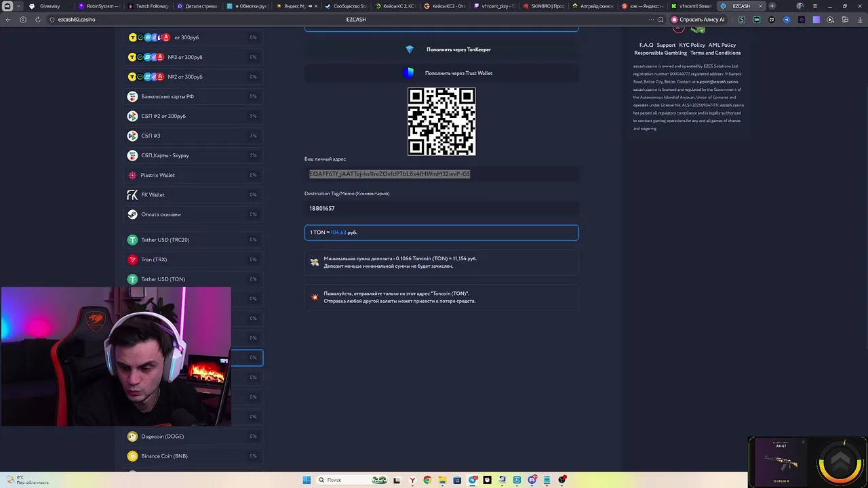Click the deposit QR code
868x488 pixels.
pyautogui.click(x=441, y=121)
